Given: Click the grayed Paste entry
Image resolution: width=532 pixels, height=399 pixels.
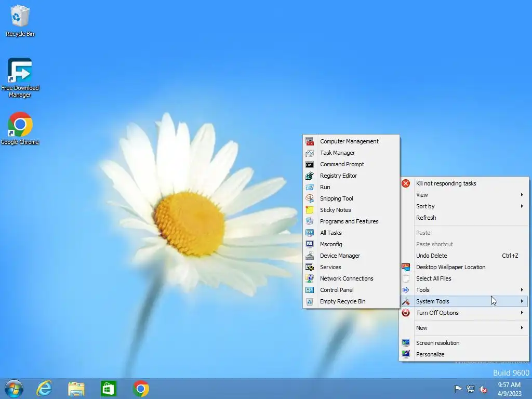Looking at the screenshot, I should click(x=464, y=233).
